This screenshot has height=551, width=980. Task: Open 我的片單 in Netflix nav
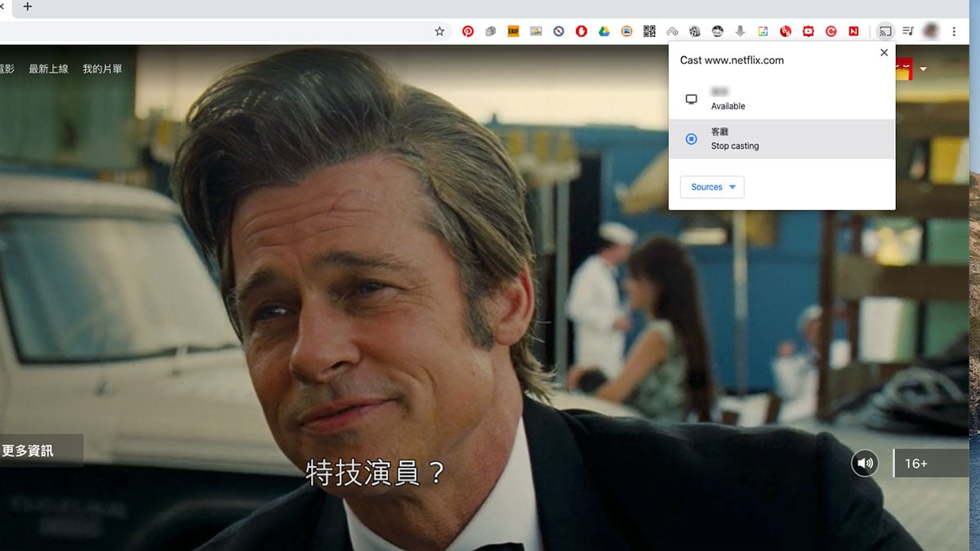coord(102,69)
